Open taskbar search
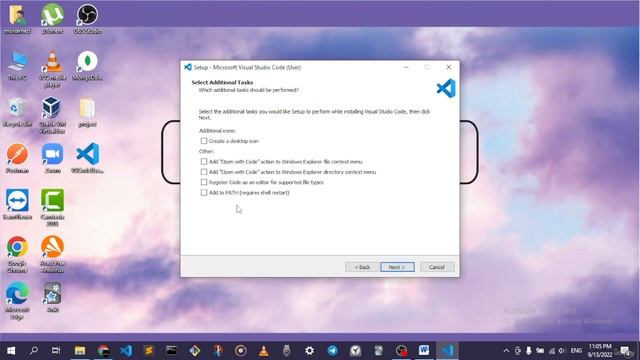 (34, 351)
